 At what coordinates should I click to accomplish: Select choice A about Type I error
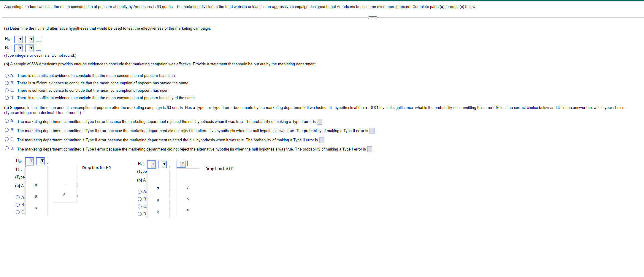click(x=7, y=121)
